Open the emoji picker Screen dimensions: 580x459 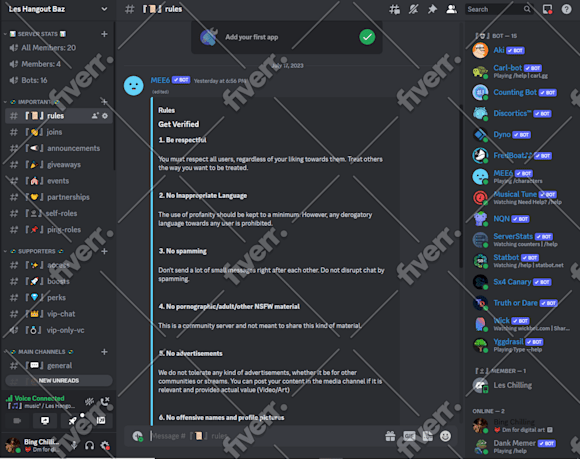click(445, 436)
